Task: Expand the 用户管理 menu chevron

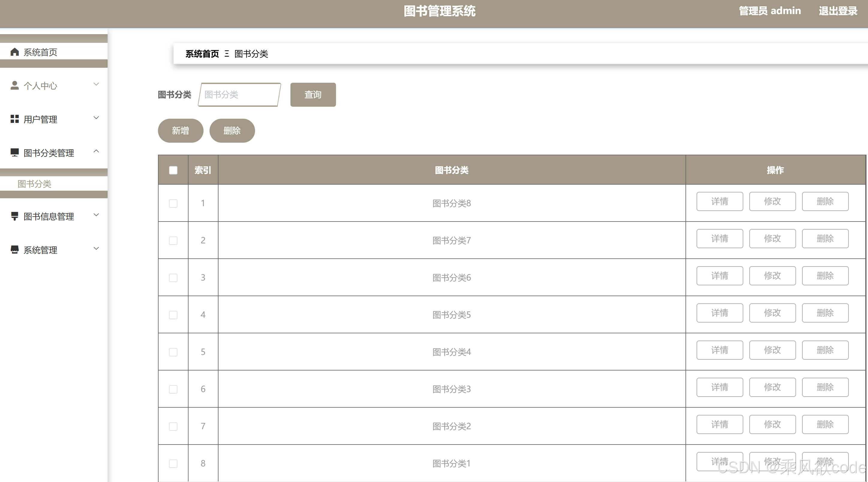Action: click(96, 118)
